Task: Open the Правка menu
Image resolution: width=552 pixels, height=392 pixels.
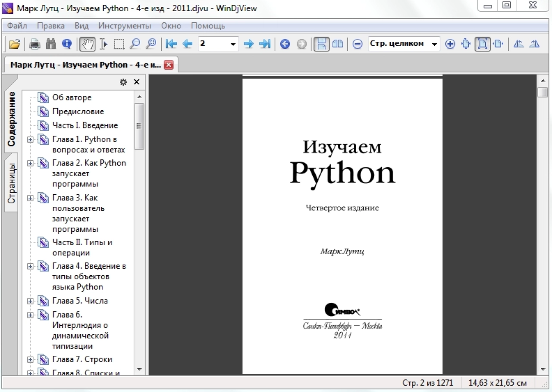Action: point(51,26)
